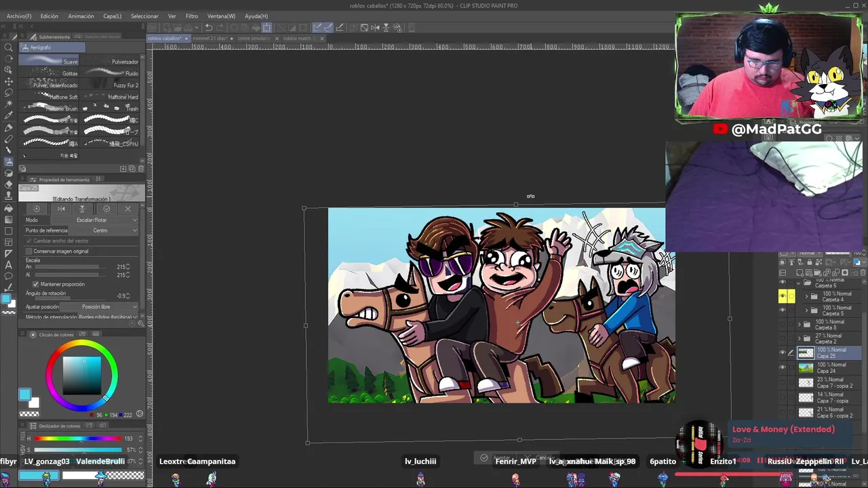
Task: Adjust the H hue color slider
Action: 78,439
